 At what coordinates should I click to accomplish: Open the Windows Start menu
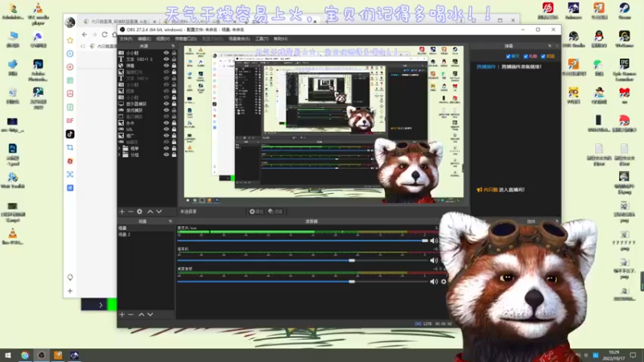(7, 355)
